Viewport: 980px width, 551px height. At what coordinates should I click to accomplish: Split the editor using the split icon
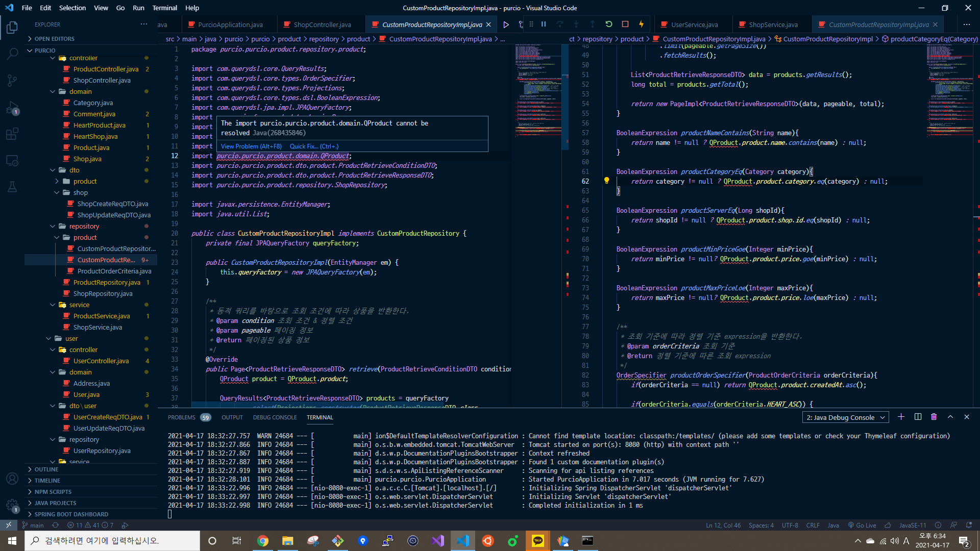point(918,417)
